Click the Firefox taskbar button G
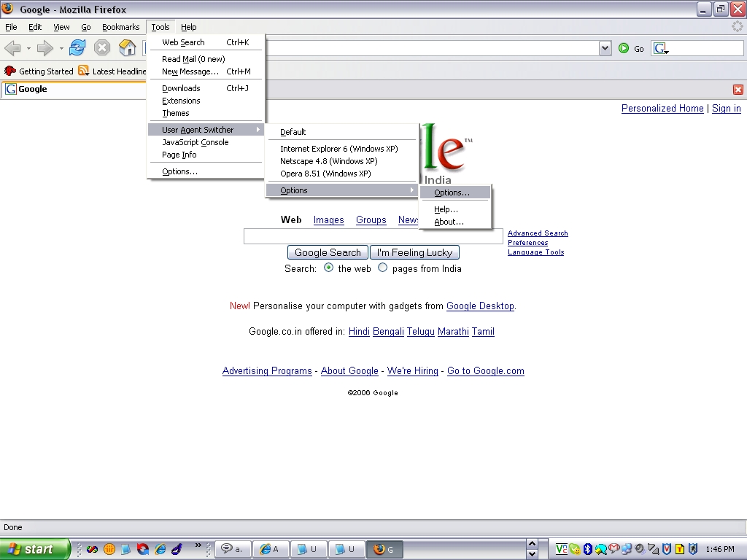Image resolution: width=747 pixels, height=560 pixels. (x=385, y=549)
